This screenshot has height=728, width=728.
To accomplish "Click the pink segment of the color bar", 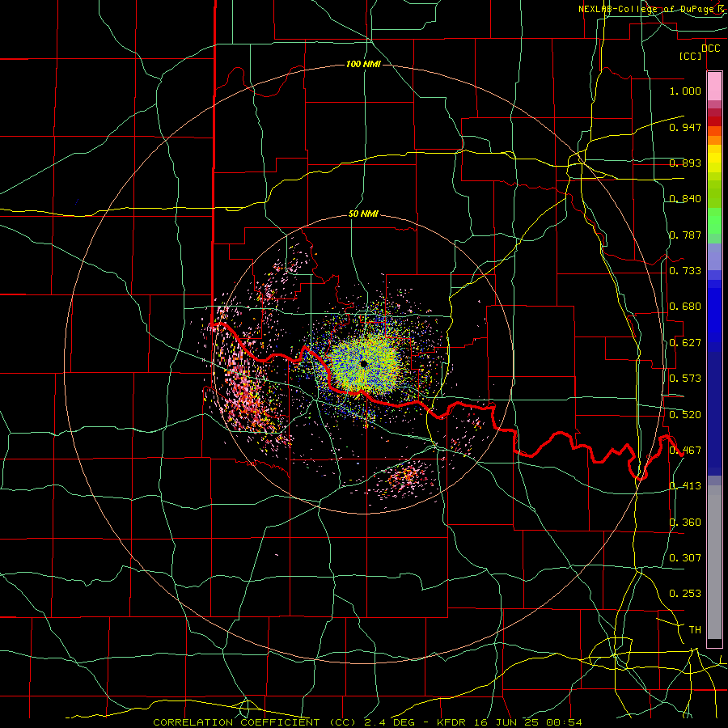I will pyautogui.click(x=714, y=87).
